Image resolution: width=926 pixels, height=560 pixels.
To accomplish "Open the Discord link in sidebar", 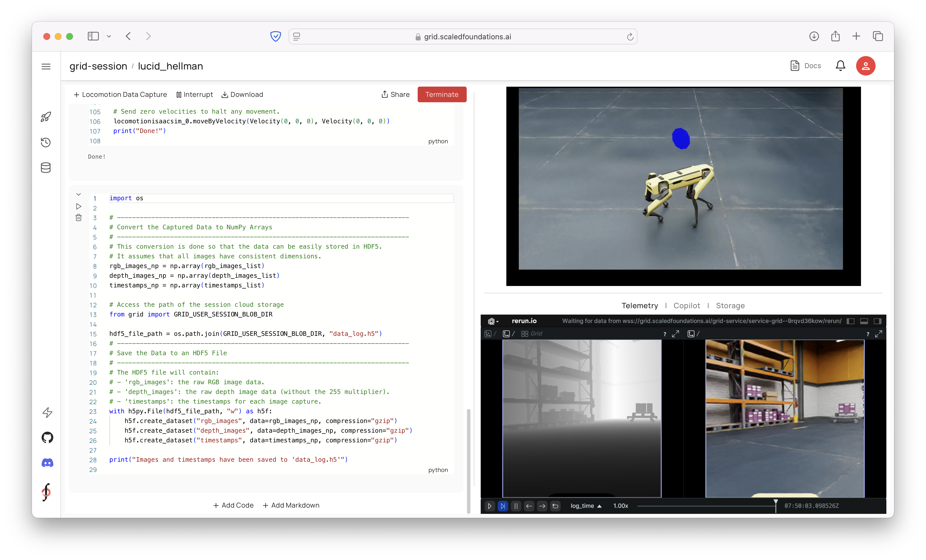I will [x=47, y=463].
